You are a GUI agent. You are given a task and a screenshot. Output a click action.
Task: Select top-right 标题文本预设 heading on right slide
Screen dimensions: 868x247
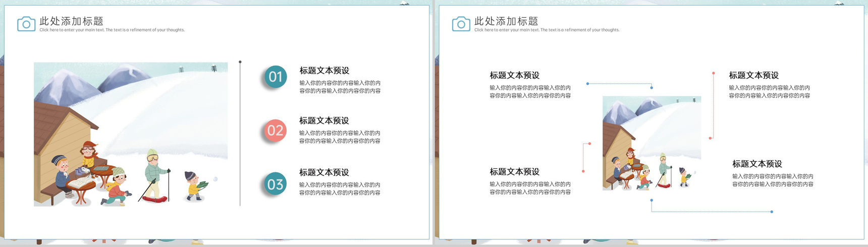pyautogui.click(x=754, y=75)
